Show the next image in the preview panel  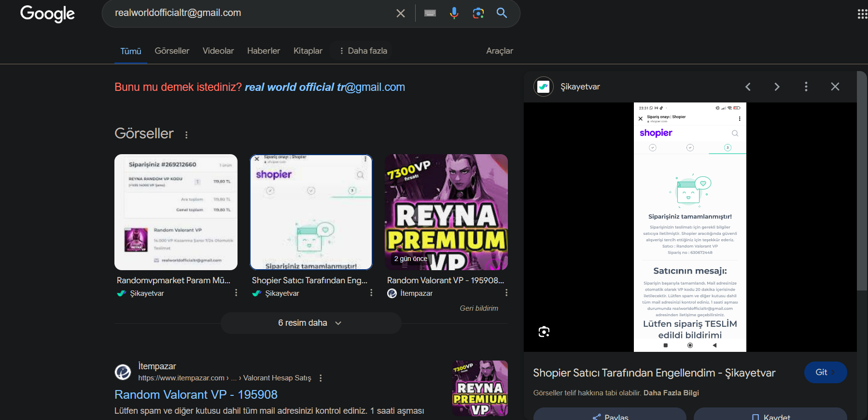pos(777,87)
